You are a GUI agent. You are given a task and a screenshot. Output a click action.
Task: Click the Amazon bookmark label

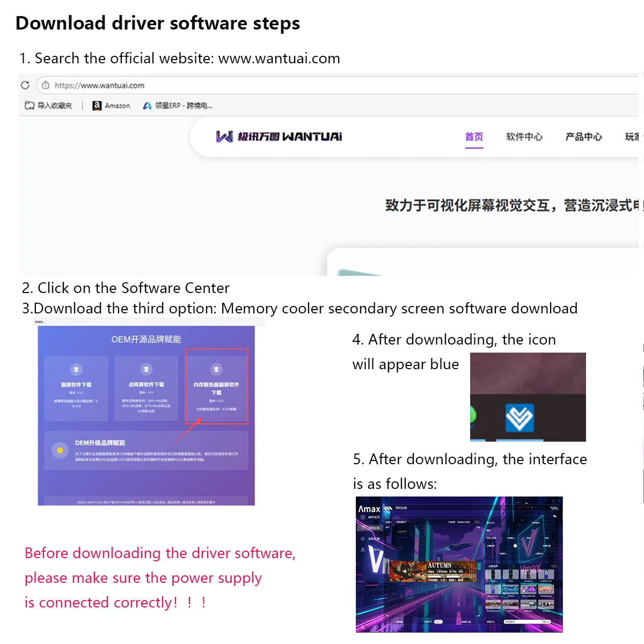118,106
